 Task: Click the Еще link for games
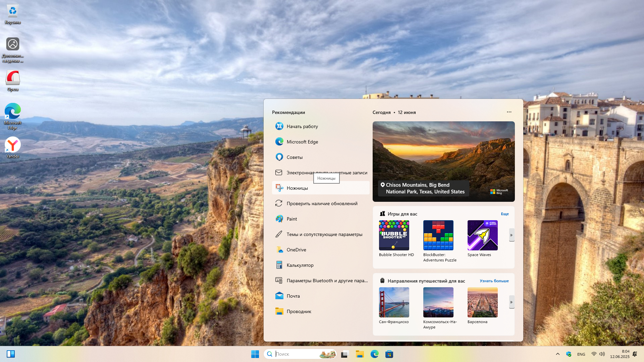(504, 214)
